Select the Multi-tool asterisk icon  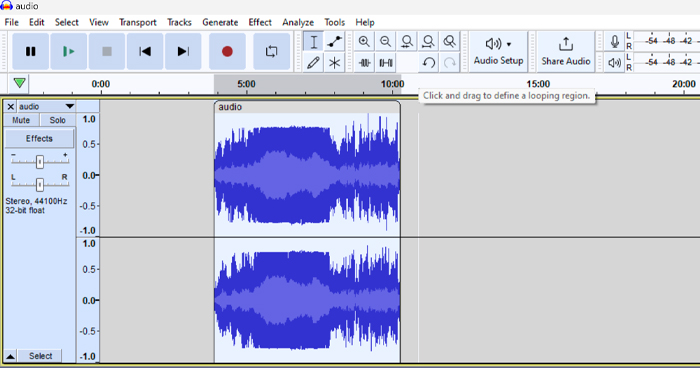[x=334, y=63]
